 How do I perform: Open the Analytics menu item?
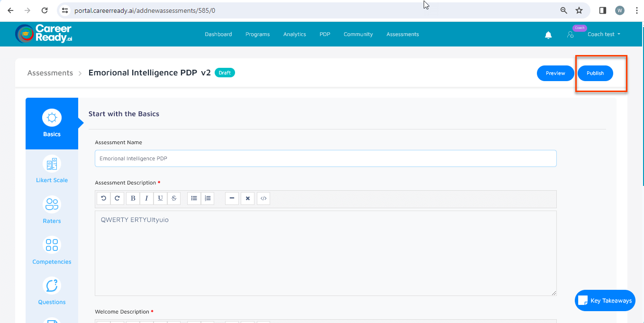pyautogui.click(x=294, y=34)
